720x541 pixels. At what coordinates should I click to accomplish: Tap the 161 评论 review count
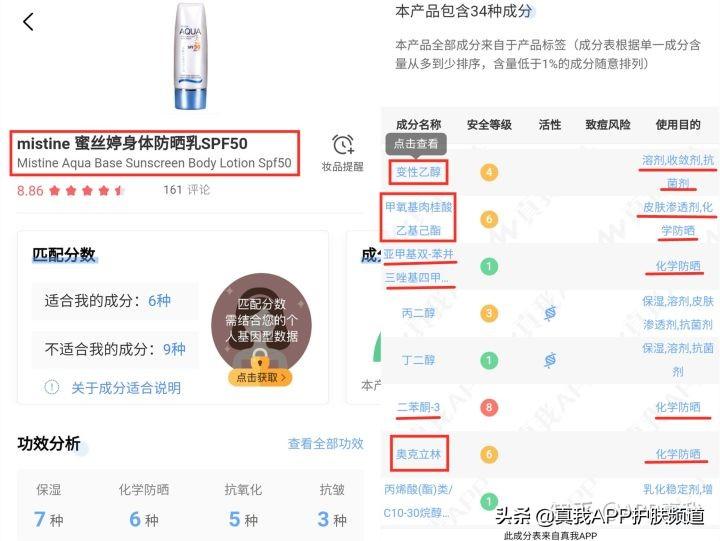point(186,190)
